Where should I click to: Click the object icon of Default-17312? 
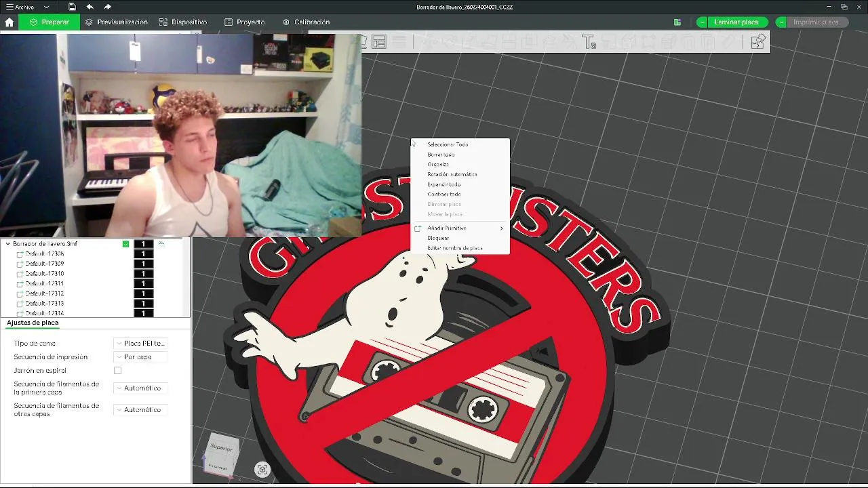coord(20,293)
